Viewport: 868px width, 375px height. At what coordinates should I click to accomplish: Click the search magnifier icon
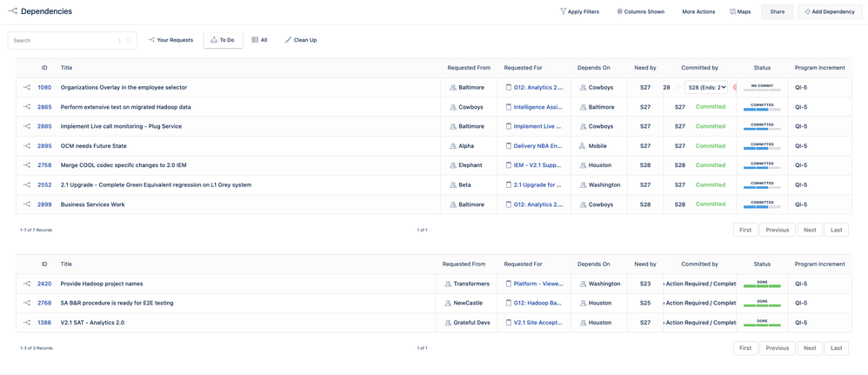coord(129,40)
